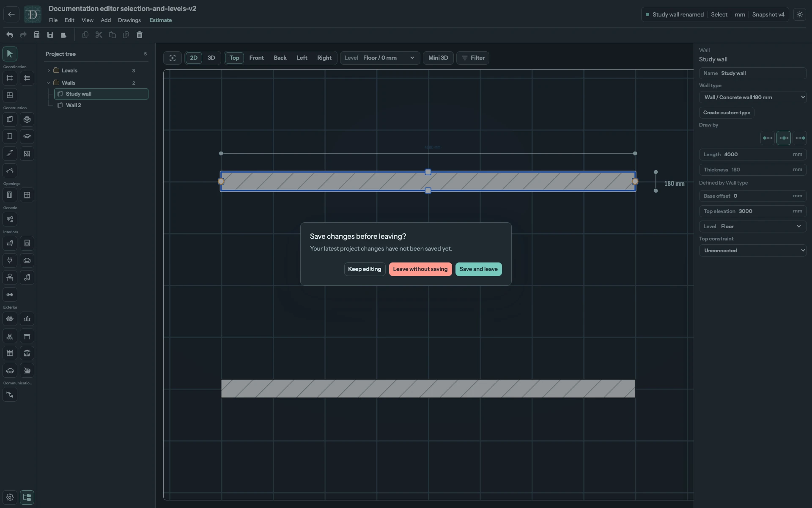Select the stairs tool
The width and height of the screenshot is (812, 508).
point(10,154)
